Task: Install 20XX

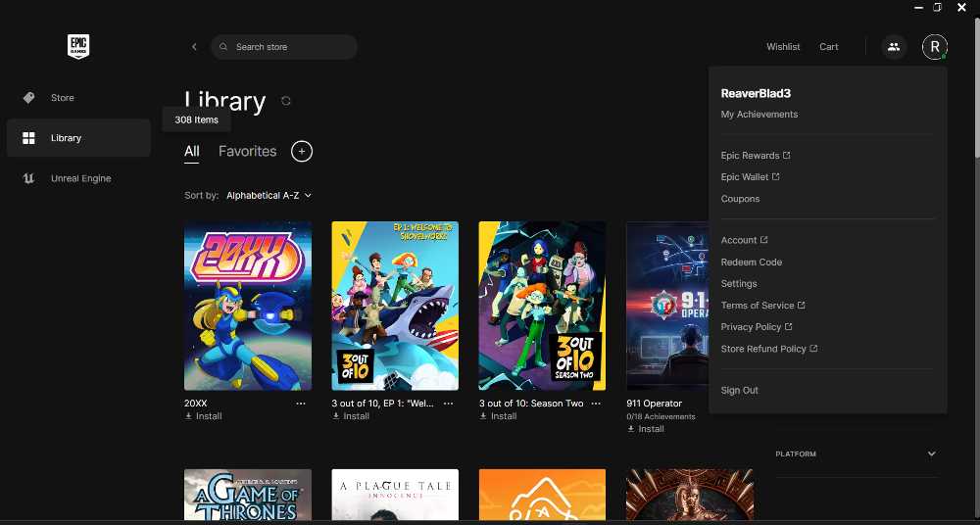Action: tap(203, 416)
